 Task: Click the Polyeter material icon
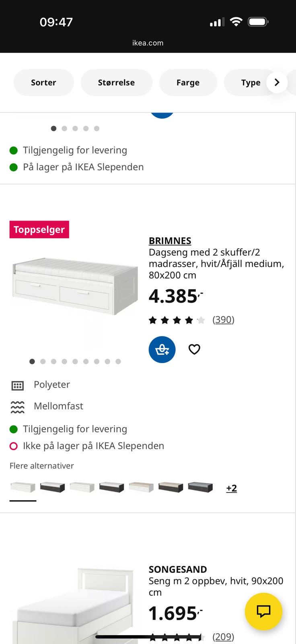(x=17, y=385)
